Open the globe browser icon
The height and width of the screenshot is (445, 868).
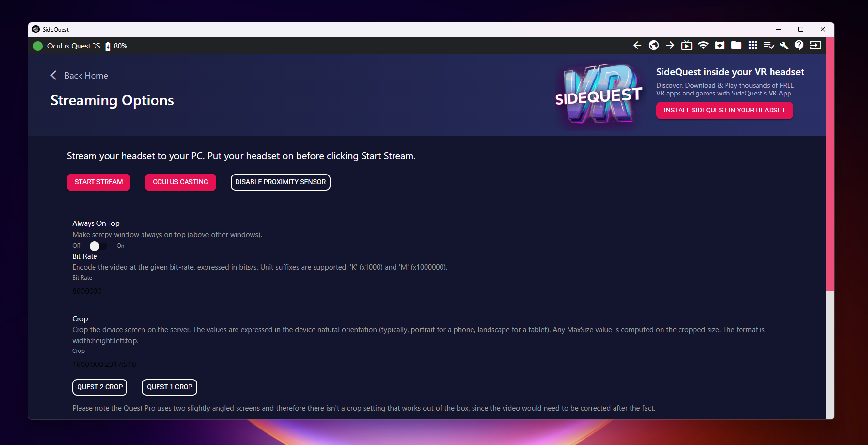654,45
